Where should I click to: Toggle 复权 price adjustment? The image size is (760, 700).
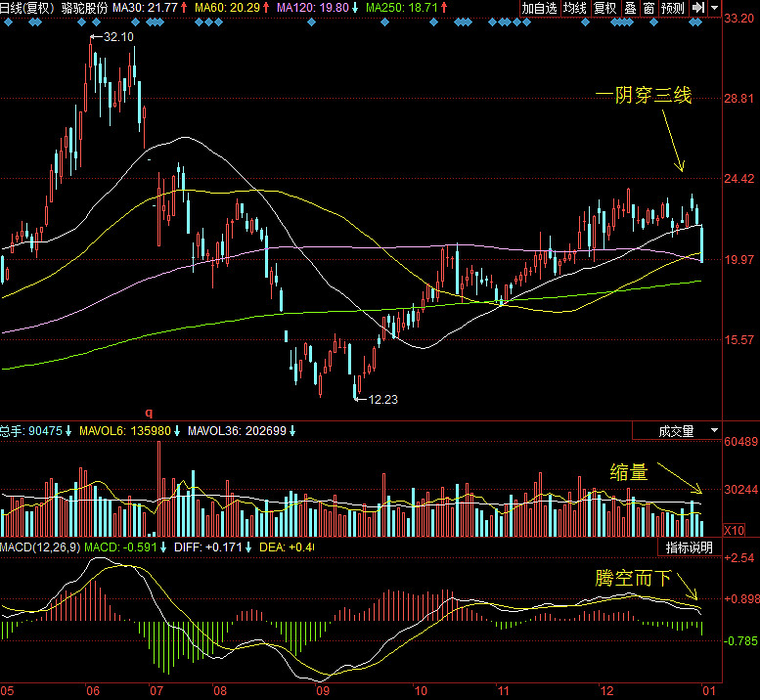coord(605,8)
